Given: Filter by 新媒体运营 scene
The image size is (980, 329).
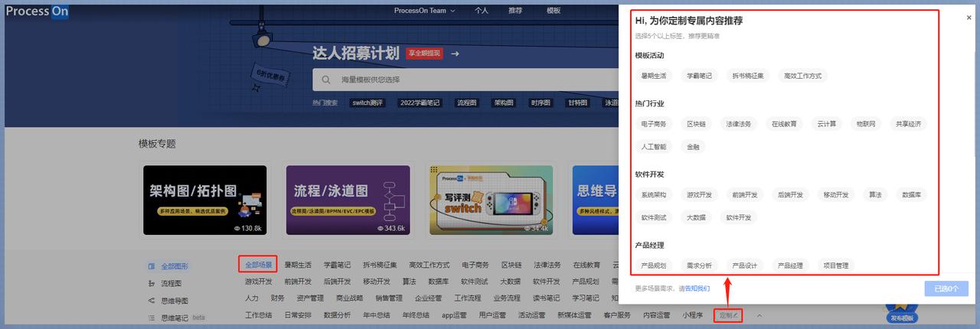Looking at the screenshot, I should coord(574,315).
